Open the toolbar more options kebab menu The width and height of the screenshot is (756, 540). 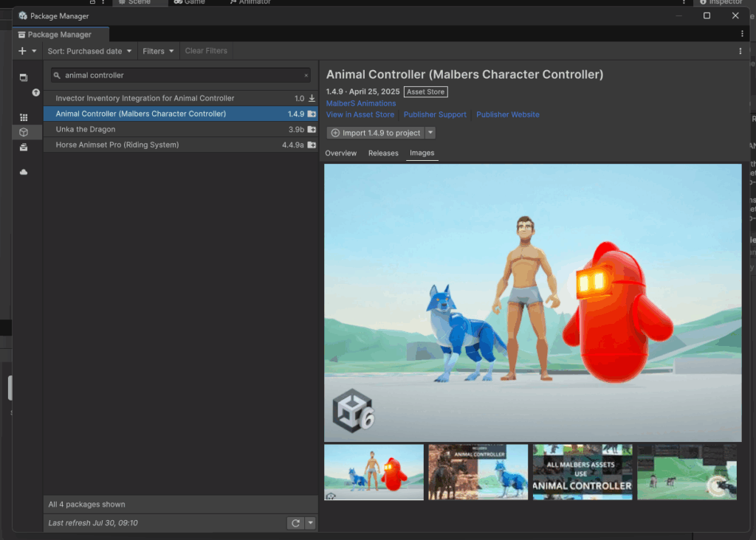pos(740,51)
